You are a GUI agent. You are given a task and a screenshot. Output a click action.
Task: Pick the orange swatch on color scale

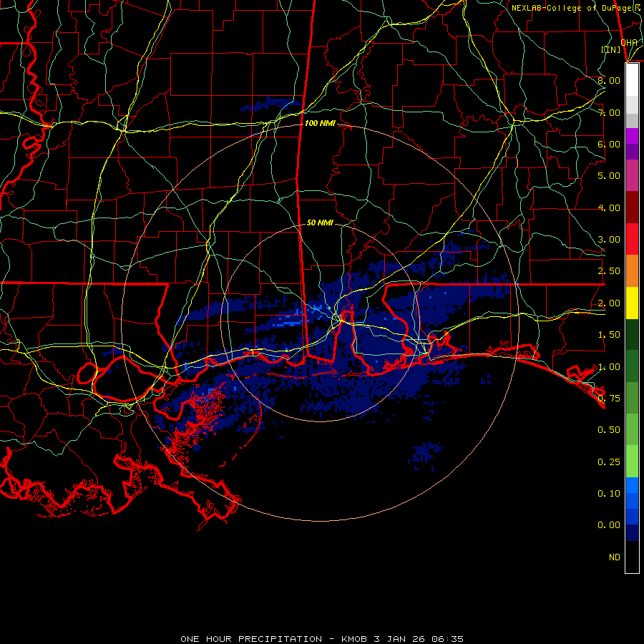pyautogui.click(x=632, y=271)
